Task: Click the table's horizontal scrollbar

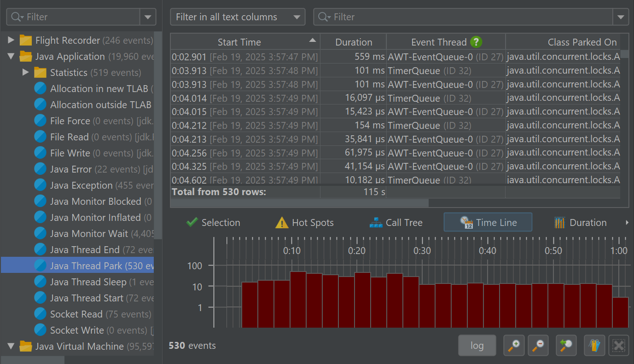Action: [x=299, y=203]
